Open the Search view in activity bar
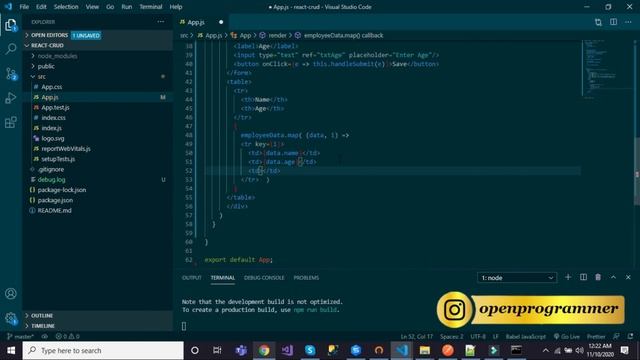The image size is (640, 360). coord(11,49)
